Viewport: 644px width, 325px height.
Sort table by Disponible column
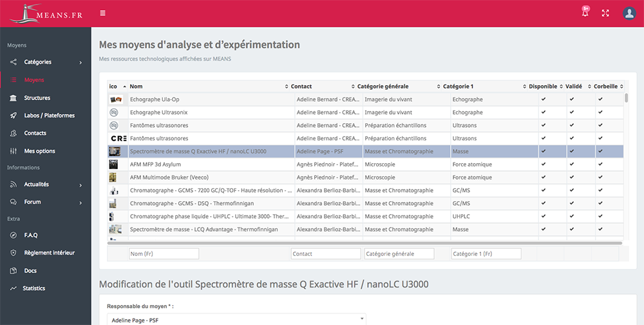545,86
